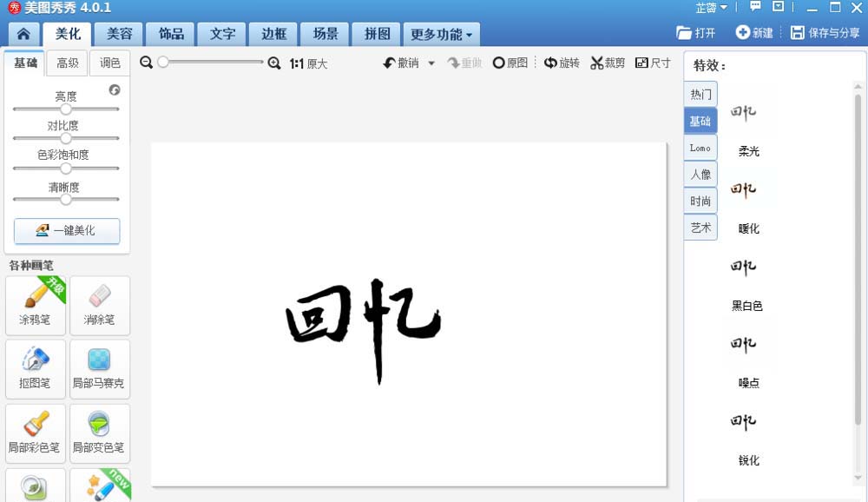The image size is (868, 502).
Task: Select the 艺术 effects category
Action: tap(700, 228)
